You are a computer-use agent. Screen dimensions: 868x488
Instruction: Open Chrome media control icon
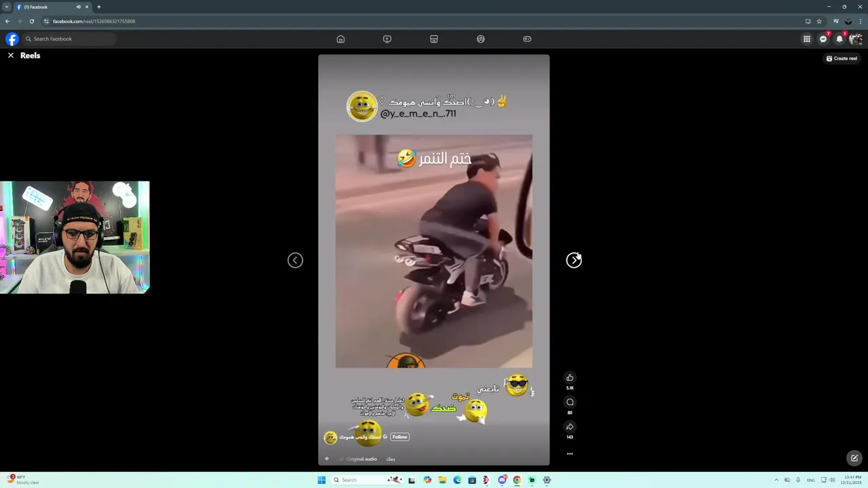tap(836, 21)
